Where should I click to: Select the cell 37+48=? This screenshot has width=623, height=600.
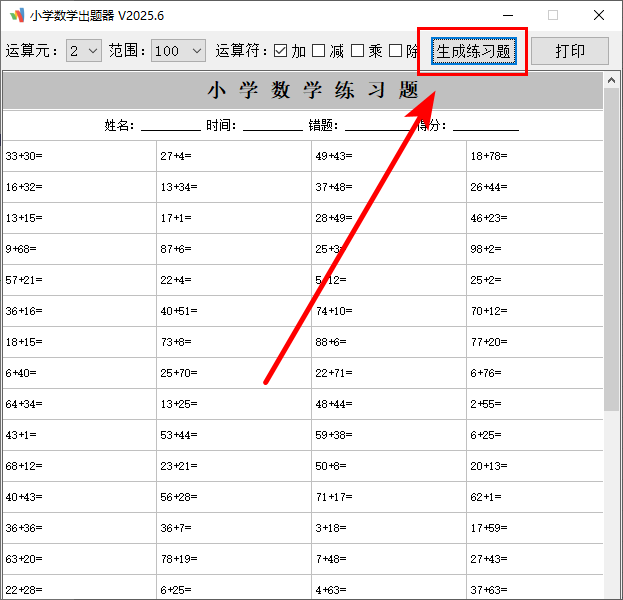389,187
